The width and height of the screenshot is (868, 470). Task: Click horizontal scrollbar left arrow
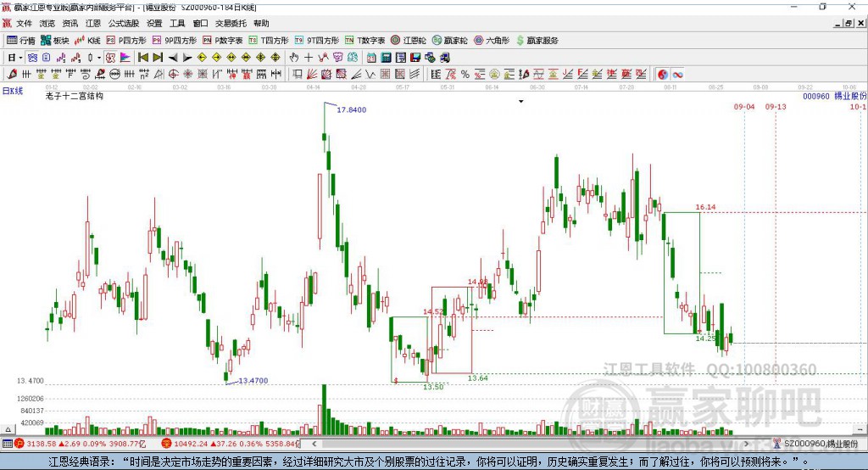point(314,444)
